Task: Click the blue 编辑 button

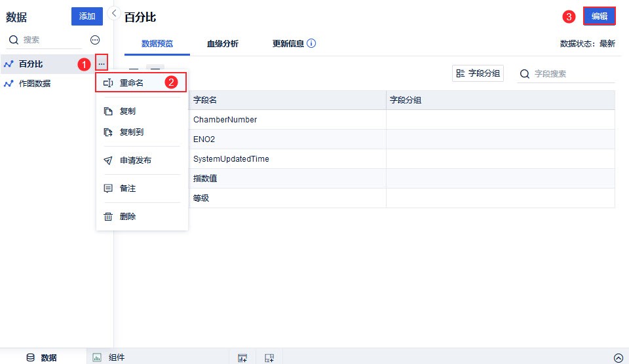Action: (x=599, y=16)
